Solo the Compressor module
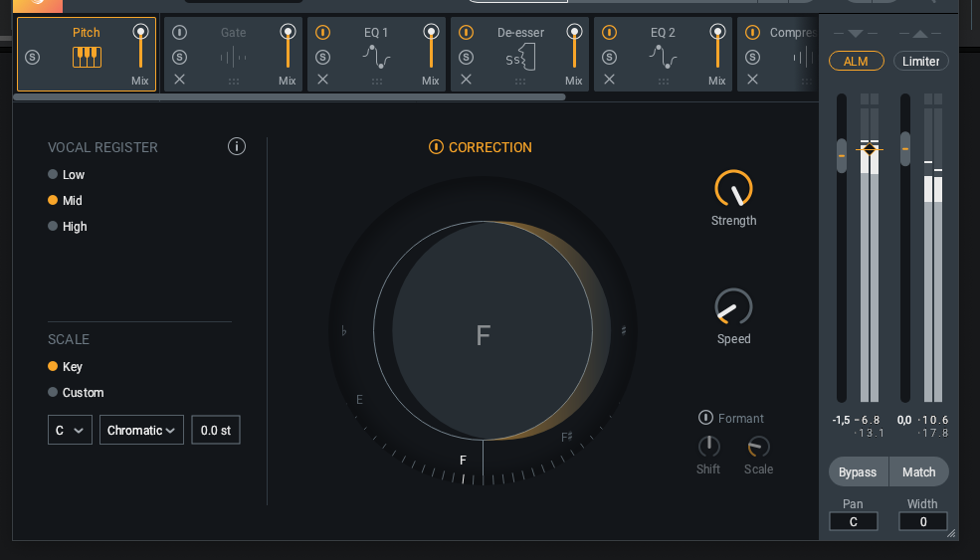 [x=752, y=58]
